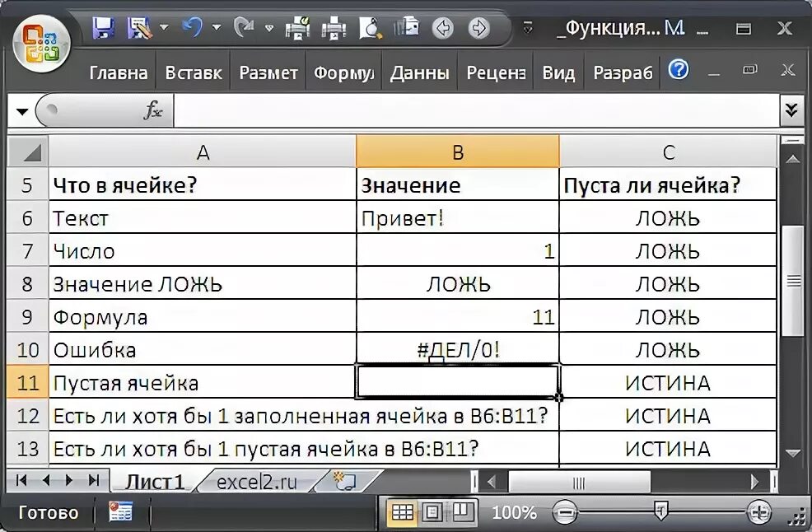Open the Name Box dropdown arrow
Image resolution: width=812 pixels, height=532 pixels.
(x=21, y=111)
